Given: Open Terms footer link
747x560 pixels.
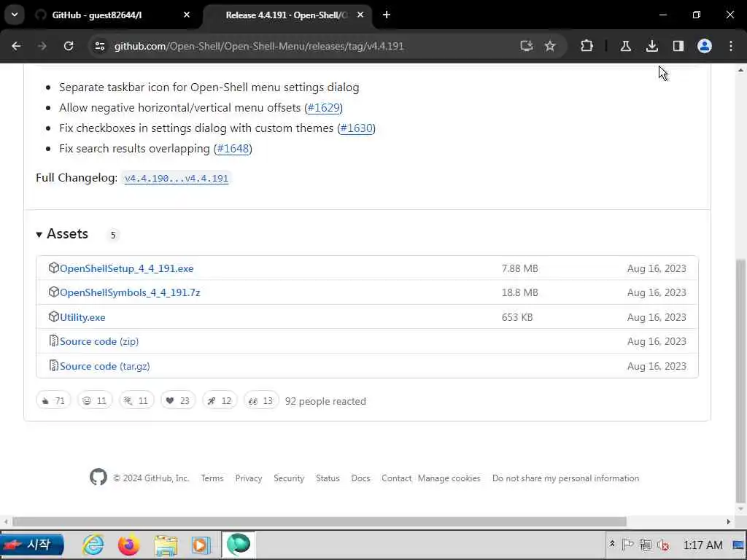Looking at the screenshot, I should coord(212,478).
